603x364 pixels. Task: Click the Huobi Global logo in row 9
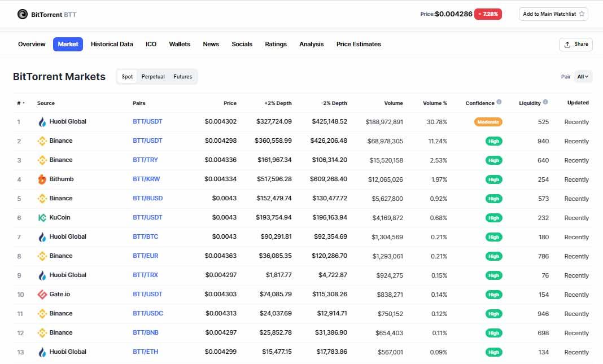coord(42,275)
